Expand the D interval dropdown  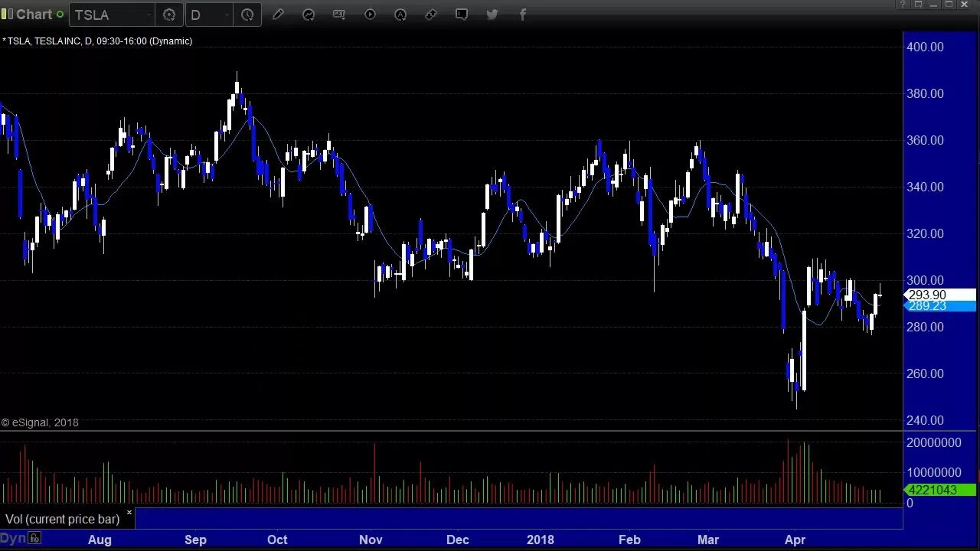pos(227,15)
